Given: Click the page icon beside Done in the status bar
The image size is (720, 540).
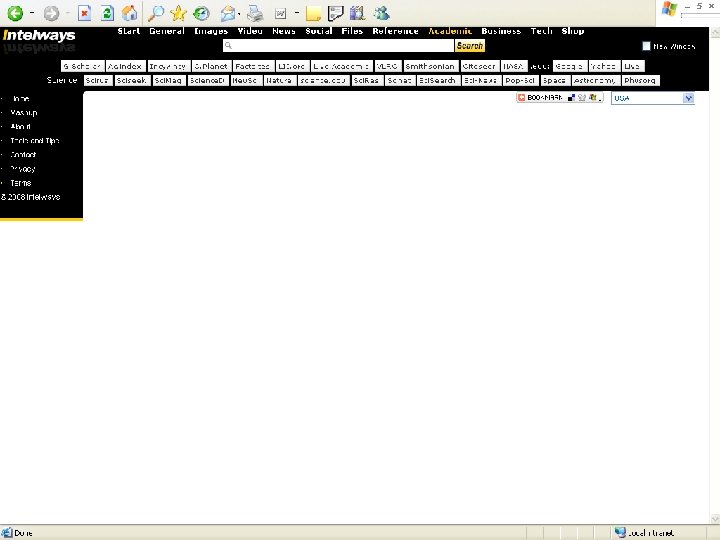Looking at the screenshot, I should click(x=6, y=533).
